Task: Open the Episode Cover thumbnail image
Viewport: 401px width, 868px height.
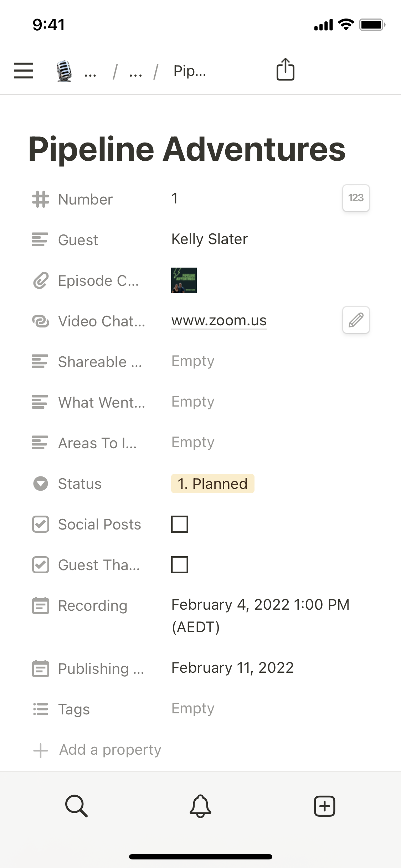Action: (184, 280)
